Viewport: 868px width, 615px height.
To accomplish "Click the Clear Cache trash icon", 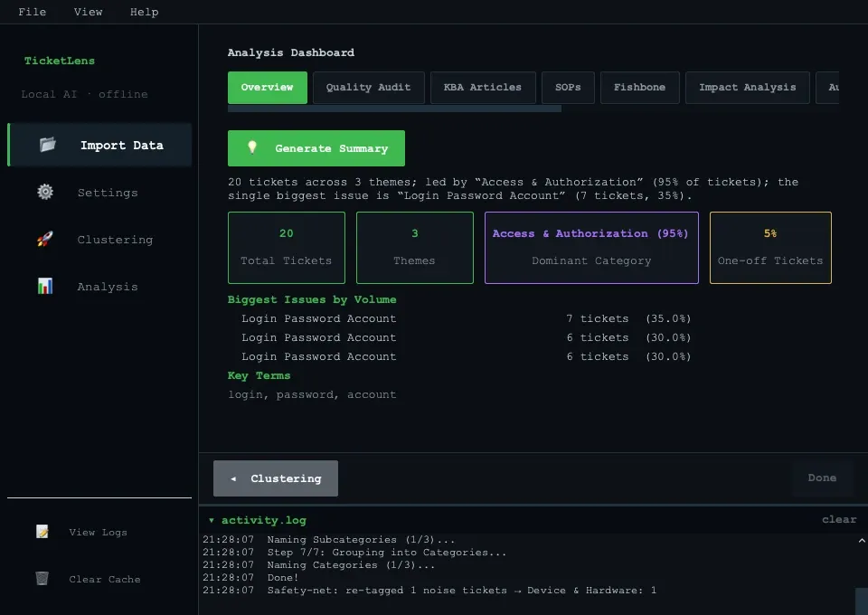I will coord(42,579).
